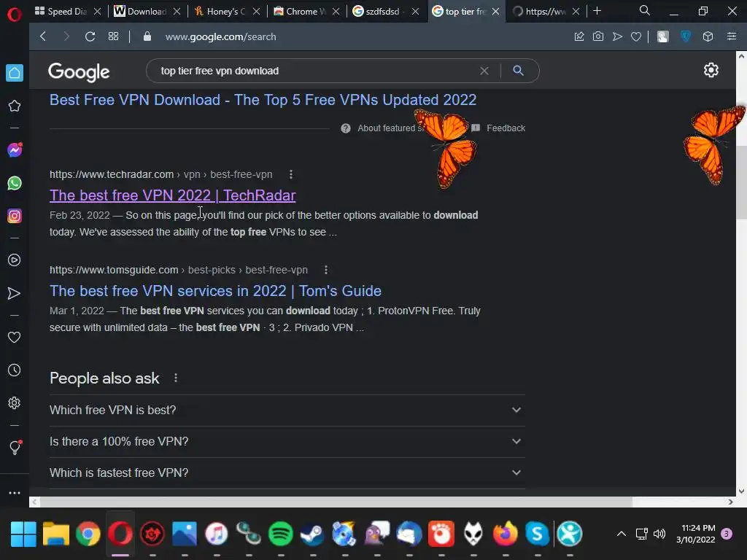Open Steam from taskbar

312,534
